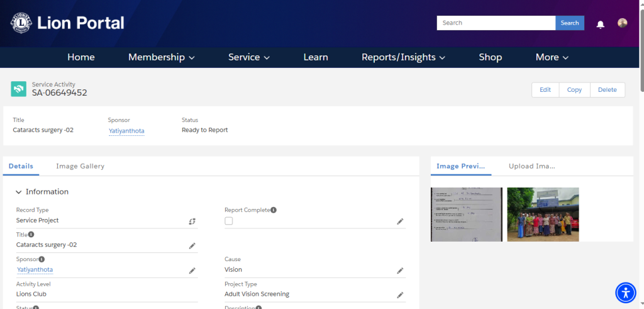Click the blue Search button
This screenshot has height=309, width=644.
pos(570,23)
